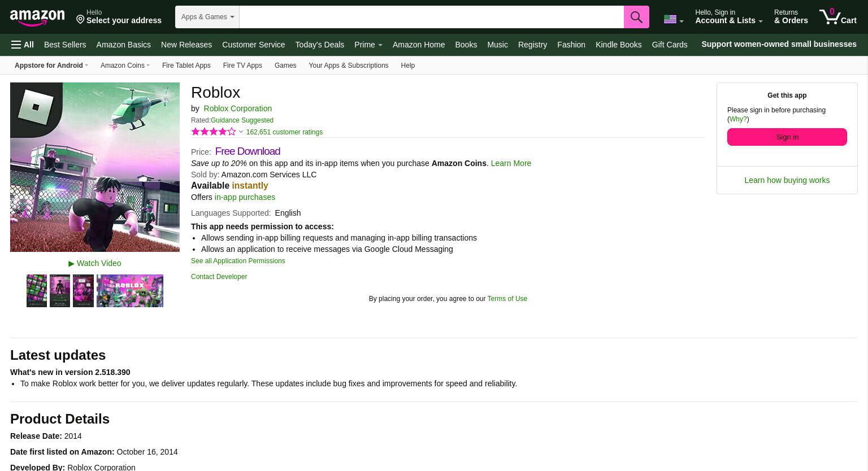Viewport: 868px width, 471px height.
Task: Open the All hamburger menu
Action: tap(23, 45)
